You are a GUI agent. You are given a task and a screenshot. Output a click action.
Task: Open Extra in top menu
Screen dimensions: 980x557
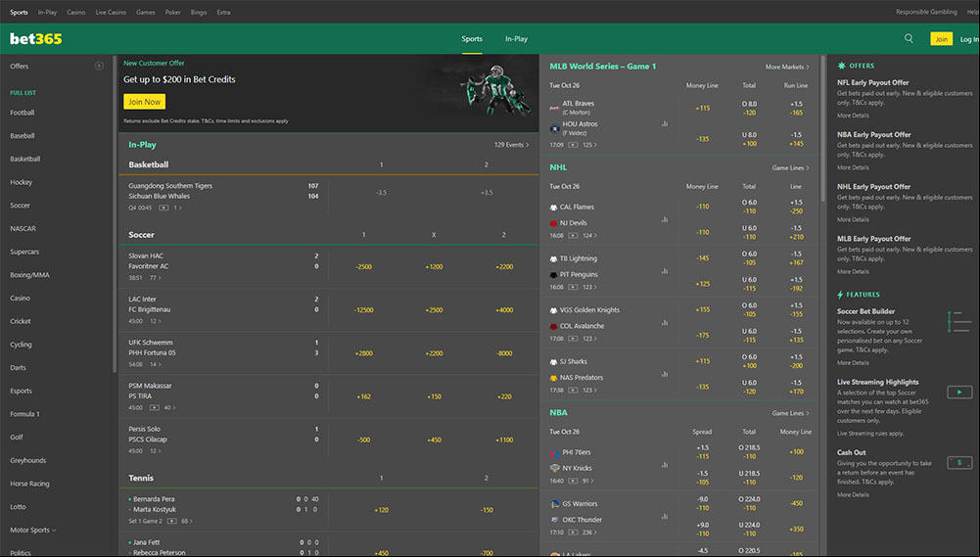pos(224,12)
